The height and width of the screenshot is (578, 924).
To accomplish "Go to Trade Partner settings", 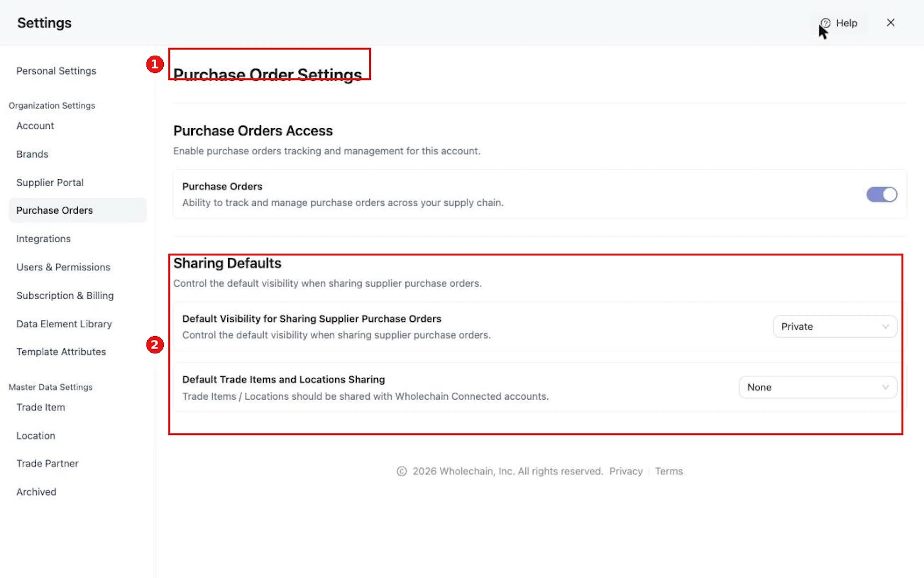I will 47,463.
